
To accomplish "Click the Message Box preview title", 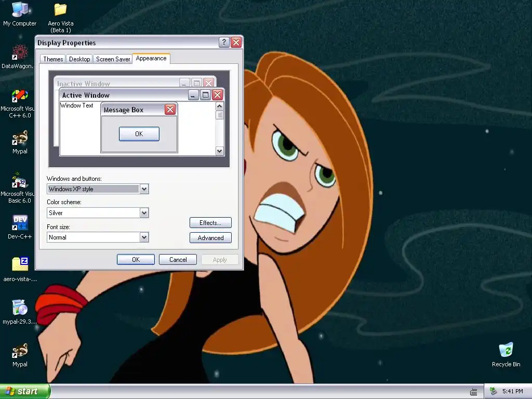I will pyautogui.click(x=124, y=110).
